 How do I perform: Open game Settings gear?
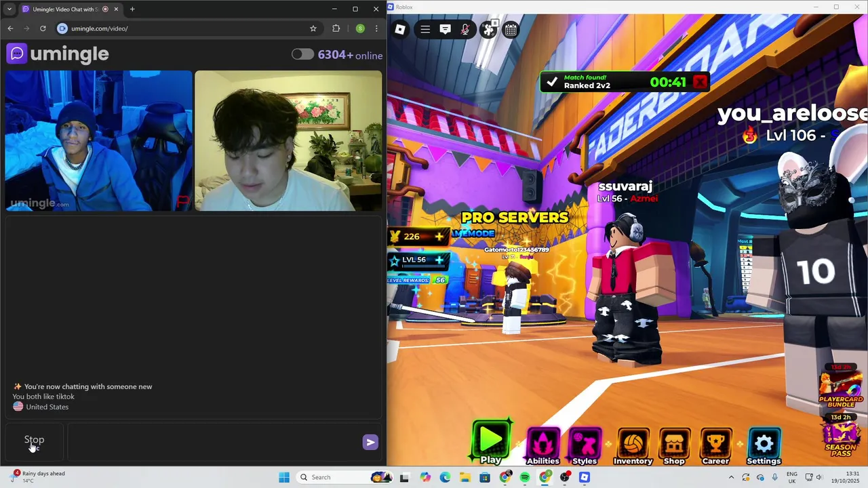pyautogui.click(x=764, y=446)
